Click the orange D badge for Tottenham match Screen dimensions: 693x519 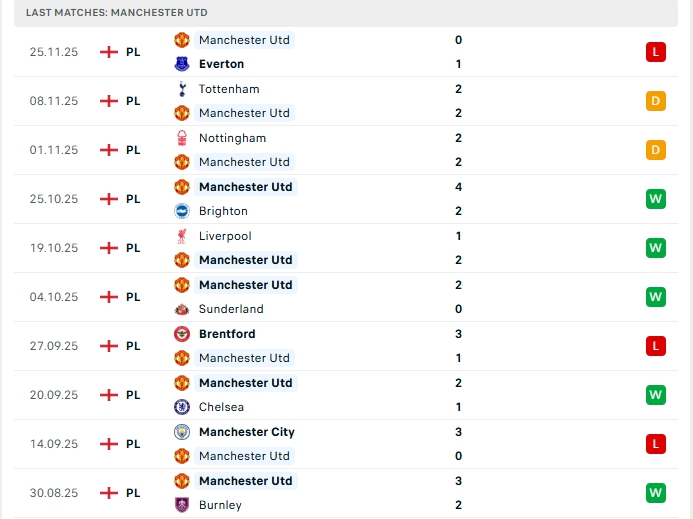656,101
